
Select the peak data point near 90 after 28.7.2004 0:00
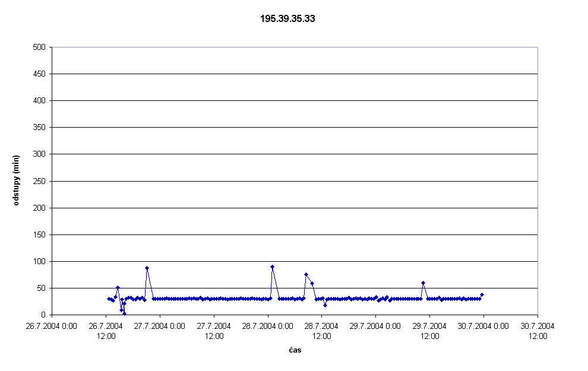pyautogui.click(x=272, y=267)
